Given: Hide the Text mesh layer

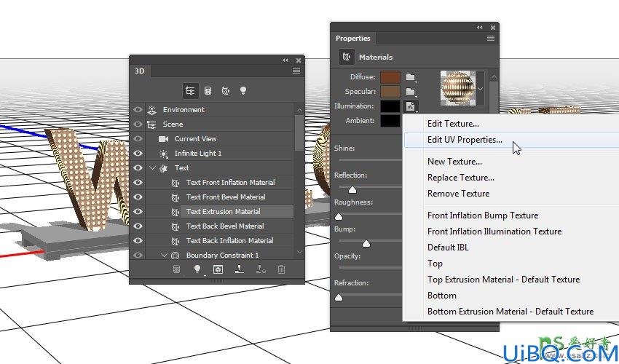Looking at the screenshot, I should click(138, 168).
